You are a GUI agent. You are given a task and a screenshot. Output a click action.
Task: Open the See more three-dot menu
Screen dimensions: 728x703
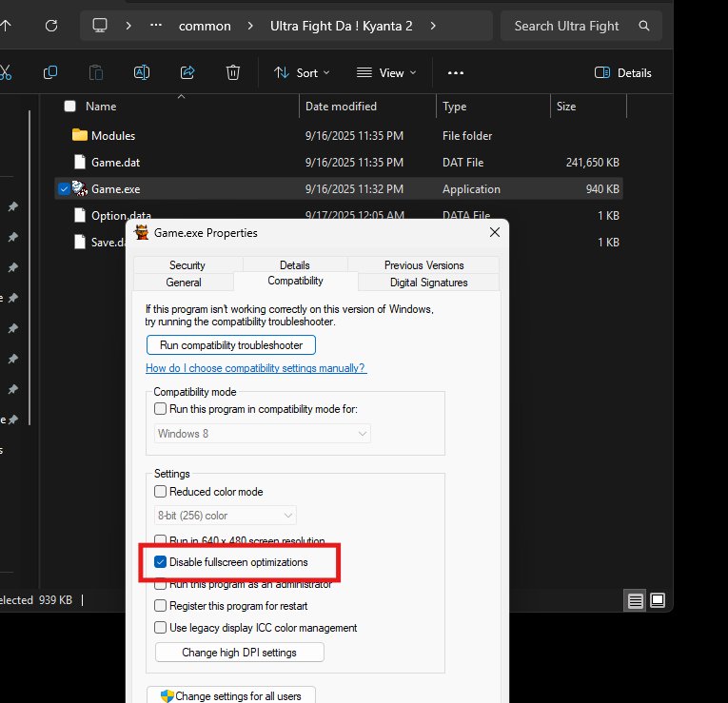[x=456, y=73]
